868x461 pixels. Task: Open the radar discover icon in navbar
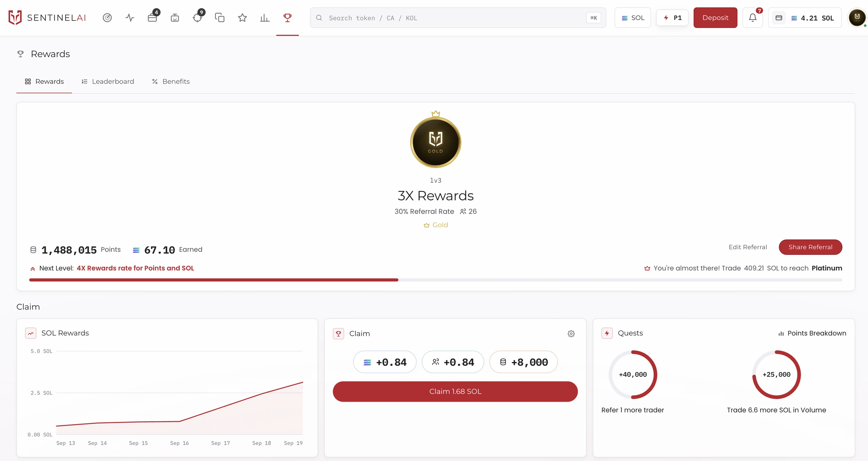107,17
